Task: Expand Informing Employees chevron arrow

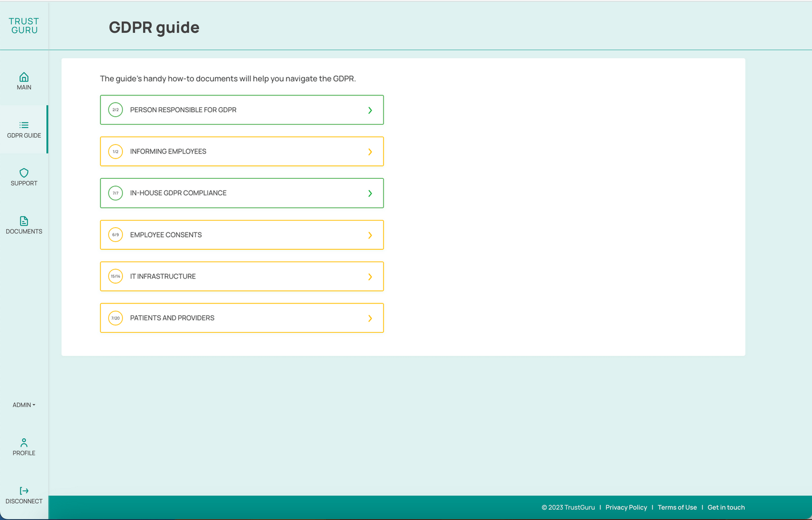Action: tap(370, 152)
